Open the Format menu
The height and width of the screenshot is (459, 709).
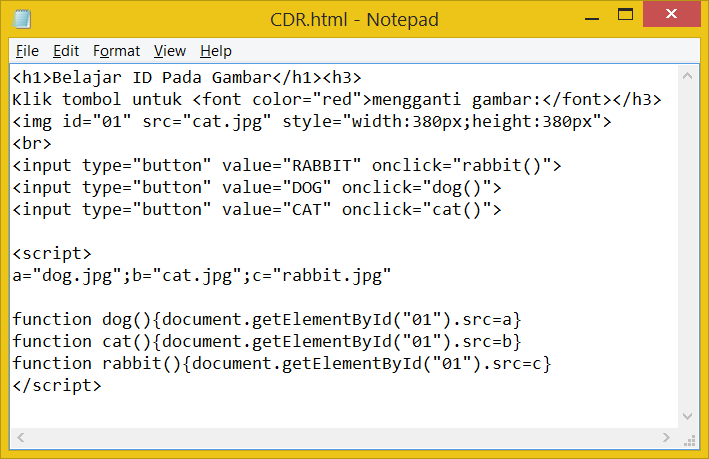(117, 51)
